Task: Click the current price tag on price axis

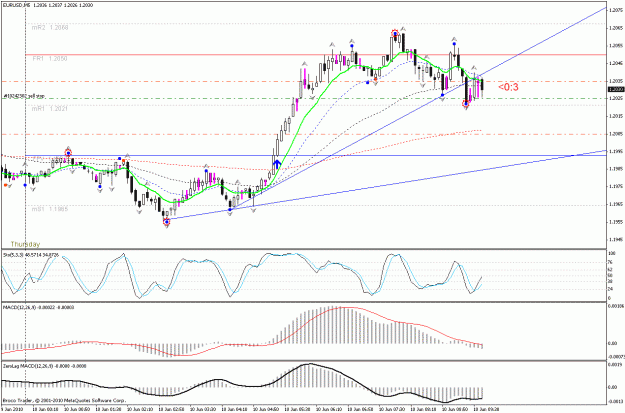Action: click(616, 89)
